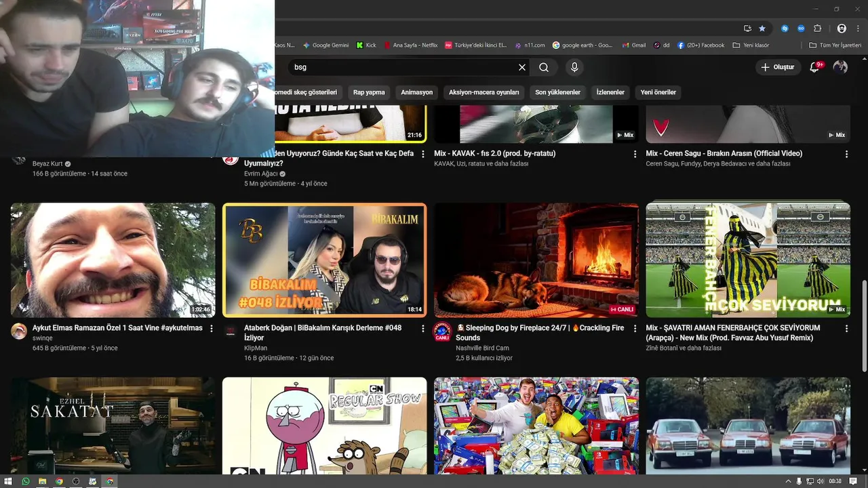Screen dimensions: 868x488
Task: Open the Chrome three-dot menu
Action: [x=857, y=28]
